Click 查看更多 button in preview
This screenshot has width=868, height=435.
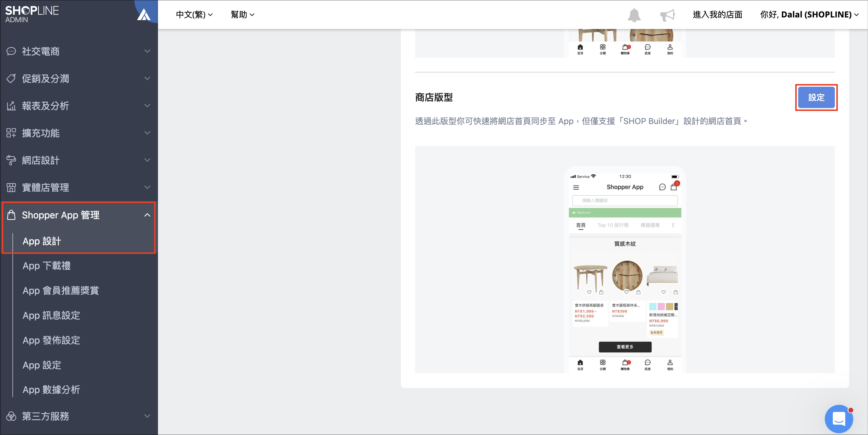coord(625,347)
